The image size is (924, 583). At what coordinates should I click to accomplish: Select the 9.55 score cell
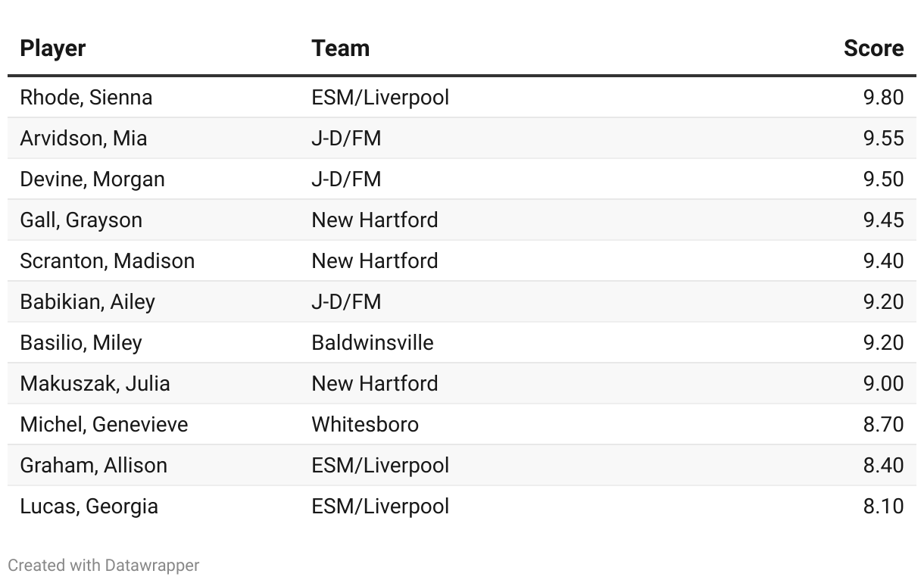click(x=883, y=139)
